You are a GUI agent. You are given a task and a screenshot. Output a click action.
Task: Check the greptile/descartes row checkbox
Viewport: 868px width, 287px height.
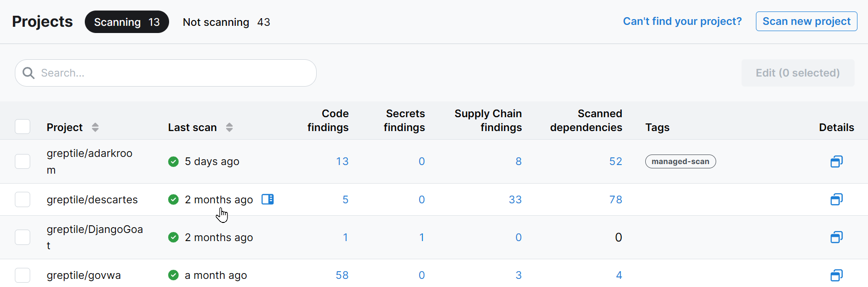(23, 199)
